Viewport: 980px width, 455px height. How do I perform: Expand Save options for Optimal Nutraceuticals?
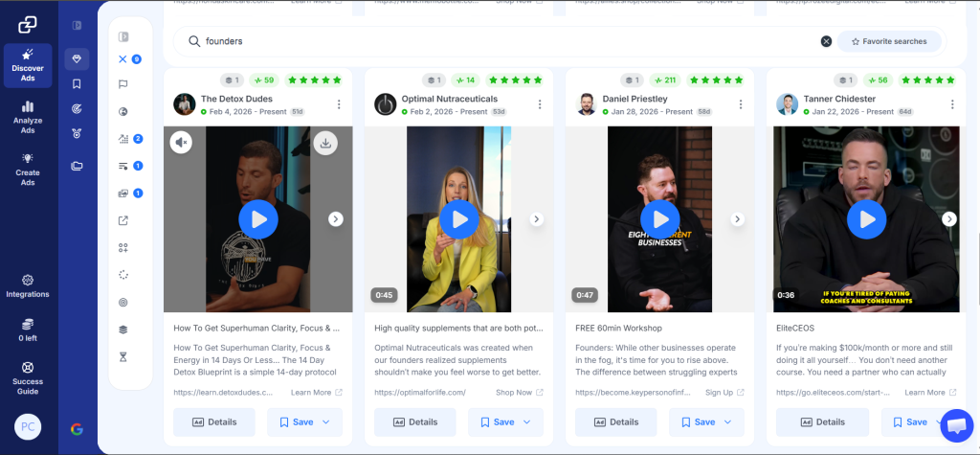click(x=527, y=422)
